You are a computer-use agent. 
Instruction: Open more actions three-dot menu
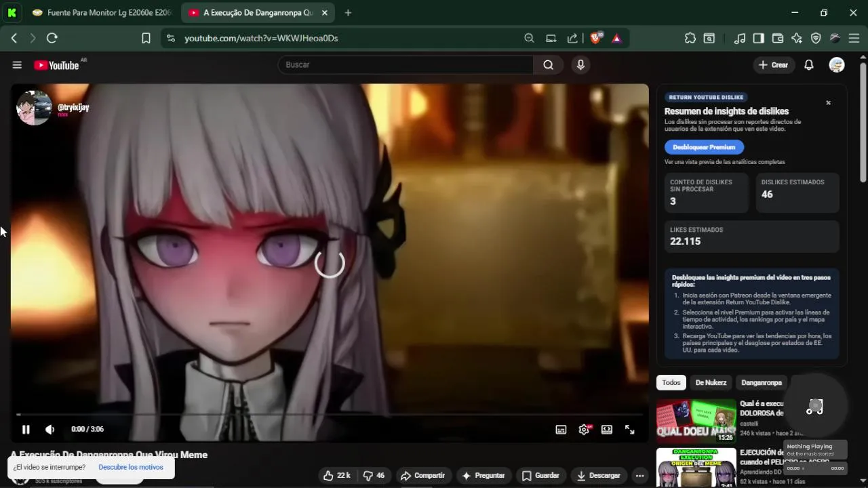(639, 476)
